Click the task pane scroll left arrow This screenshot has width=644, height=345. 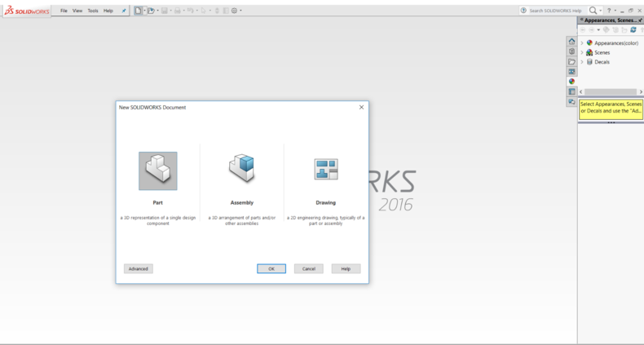pos(581,92)
